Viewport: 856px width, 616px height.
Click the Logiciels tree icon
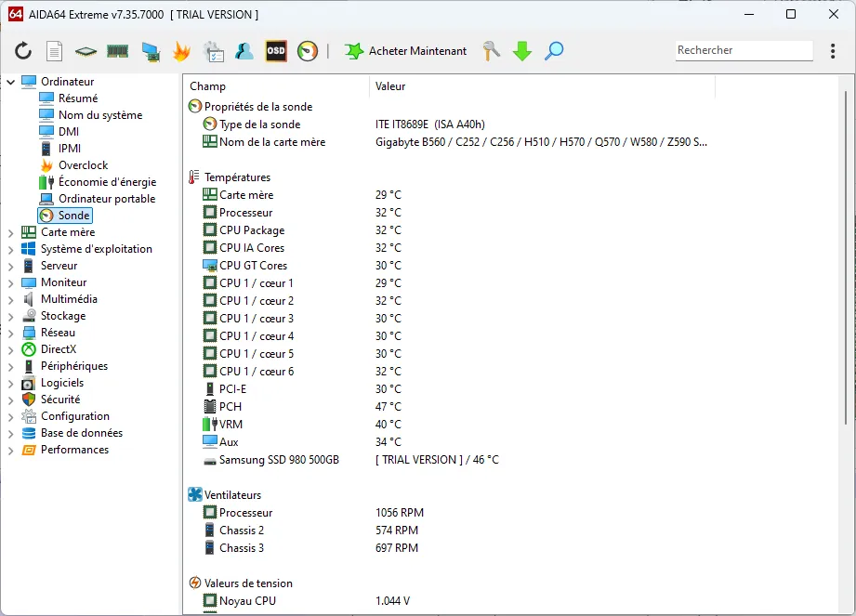click(29, 383)
